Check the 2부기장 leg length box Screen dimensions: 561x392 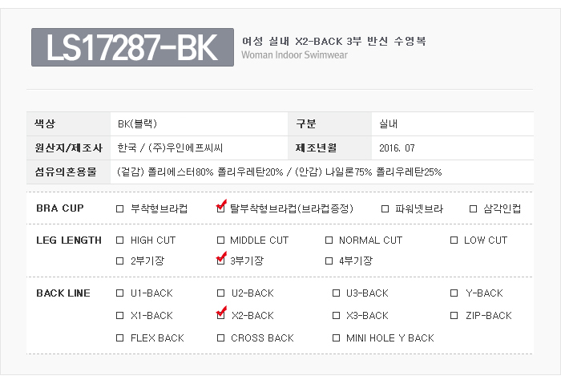[x=120, y=261]
